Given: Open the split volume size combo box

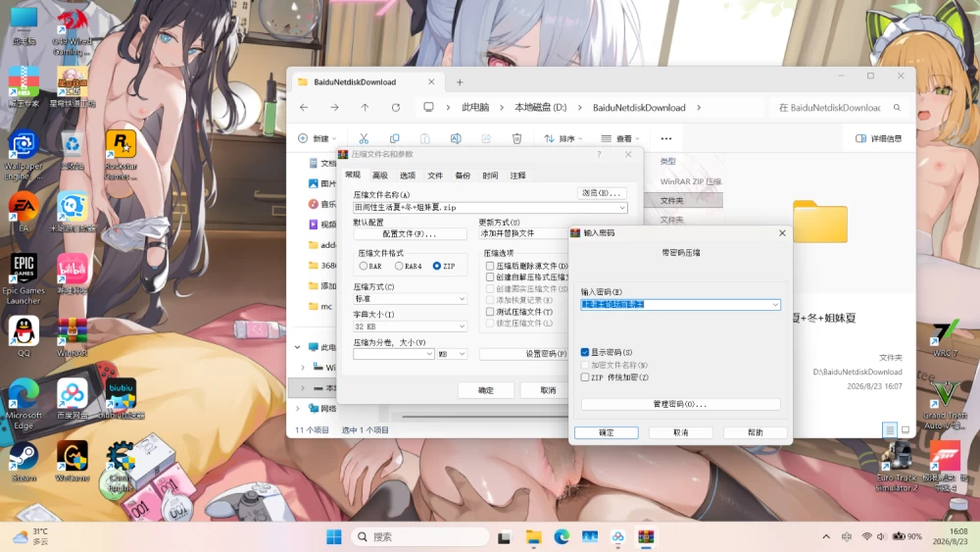Looking at the screenshot, I should click(x=394, y=354).
